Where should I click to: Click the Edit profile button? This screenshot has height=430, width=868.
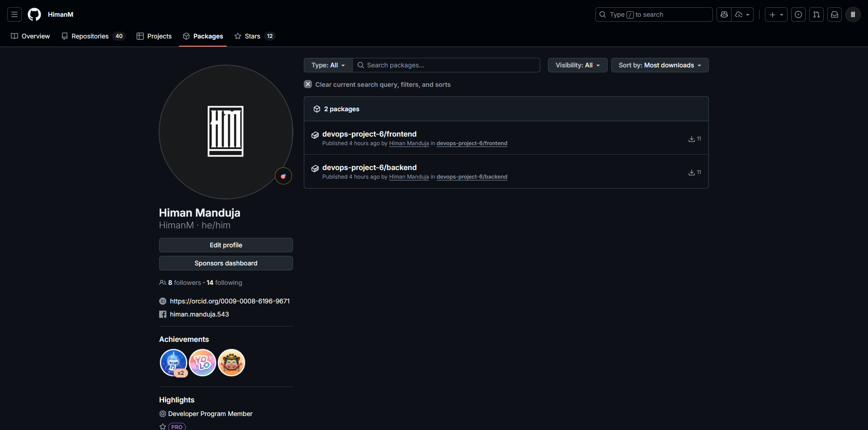click(x=226, y=245)
